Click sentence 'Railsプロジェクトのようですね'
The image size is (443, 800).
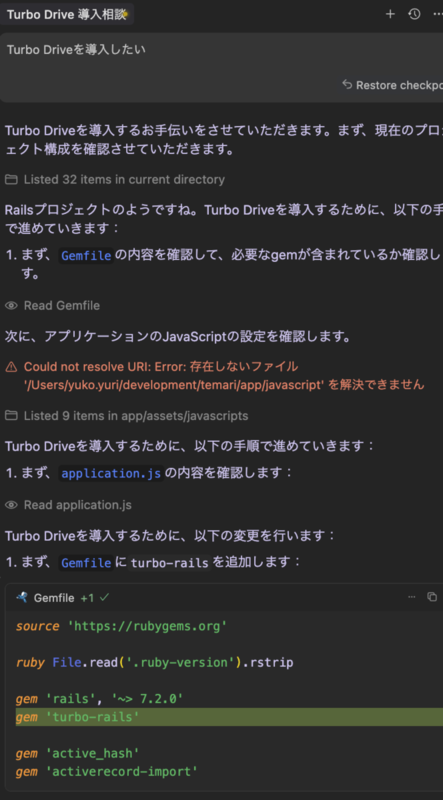pyautogui.click(x=103, y=210)
